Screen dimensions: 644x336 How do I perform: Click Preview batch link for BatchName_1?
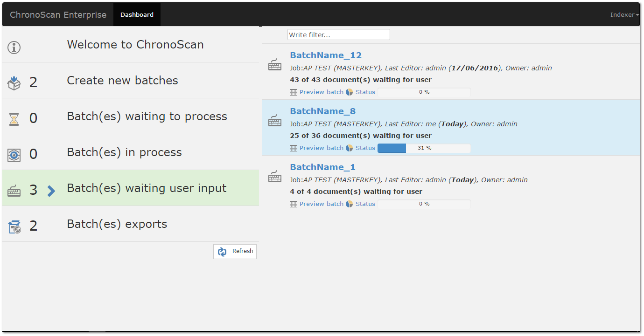point(321,204)
